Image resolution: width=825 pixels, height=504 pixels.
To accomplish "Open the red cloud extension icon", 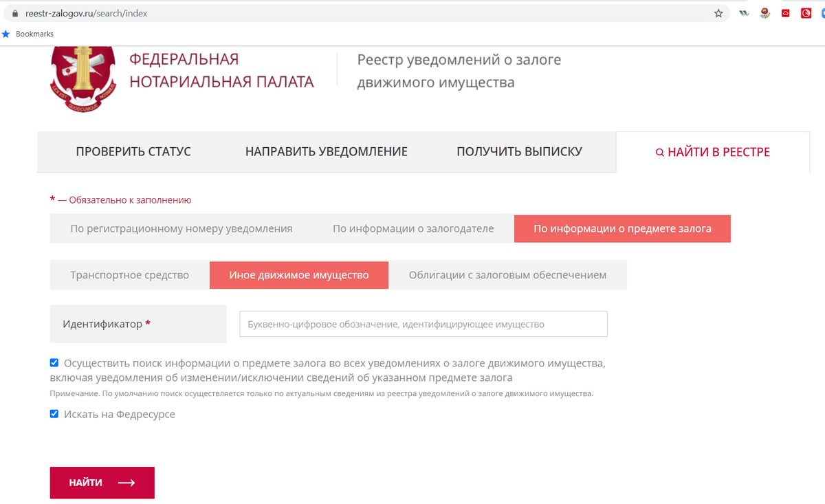I will click(785, 12).
